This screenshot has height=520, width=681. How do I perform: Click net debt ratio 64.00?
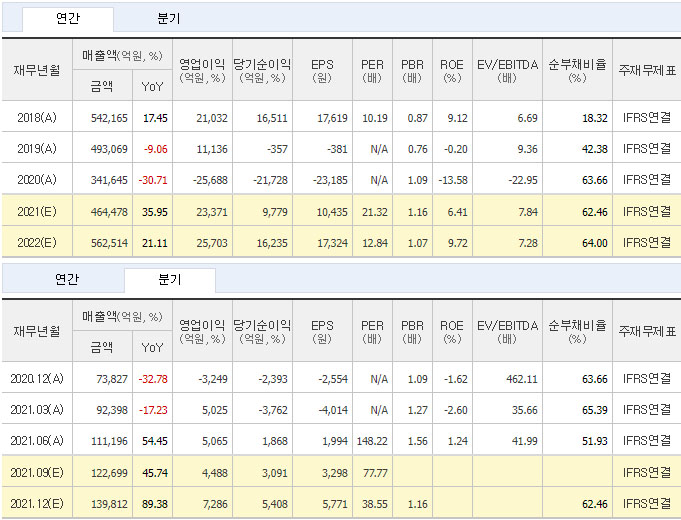595,243
